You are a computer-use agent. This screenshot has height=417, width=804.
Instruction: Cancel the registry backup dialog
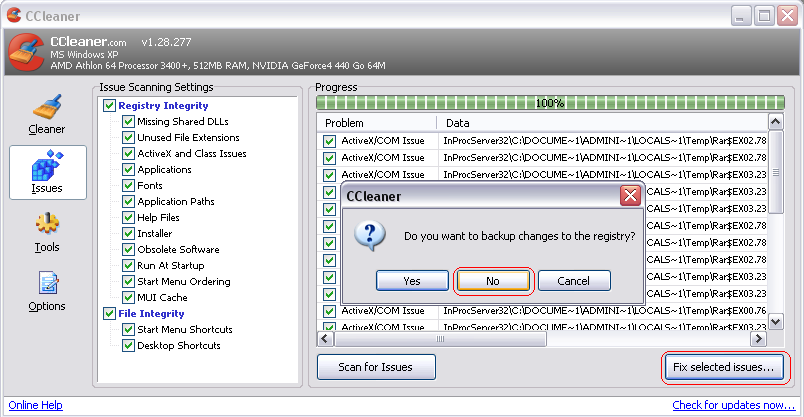(x=574, y=281)
